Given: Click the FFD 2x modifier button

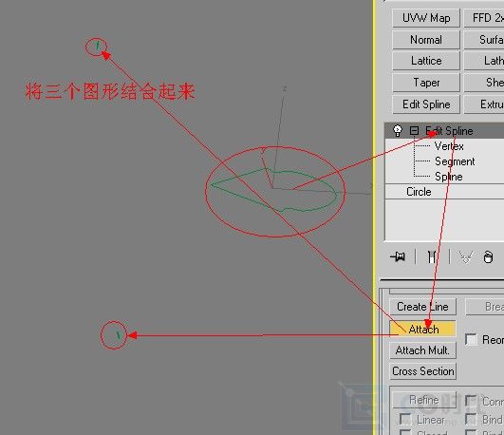Looking at the screenshot, I should pos(484,18).
